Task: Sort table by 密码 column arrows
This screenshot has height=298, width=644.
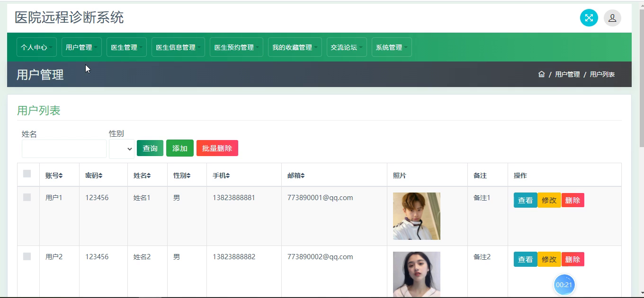Action: tap(100, 175)
